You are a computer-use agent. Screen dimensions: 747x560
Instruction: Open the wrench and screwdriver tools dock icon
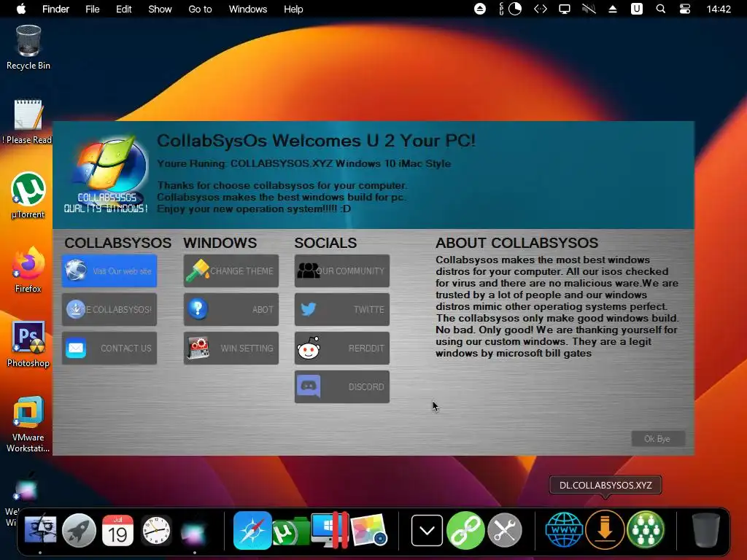pos(505,530)
